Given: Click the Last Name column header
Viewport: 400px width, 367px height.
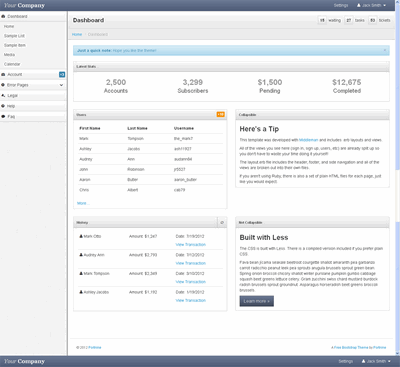Looking at the screenshot, I should pos(137,128).
